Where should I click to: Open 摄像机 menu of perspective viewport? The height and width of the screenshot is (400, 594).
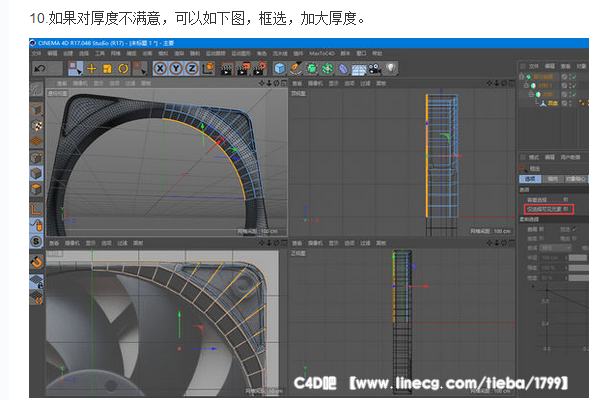pyautogui.click(x=80, y=83)
